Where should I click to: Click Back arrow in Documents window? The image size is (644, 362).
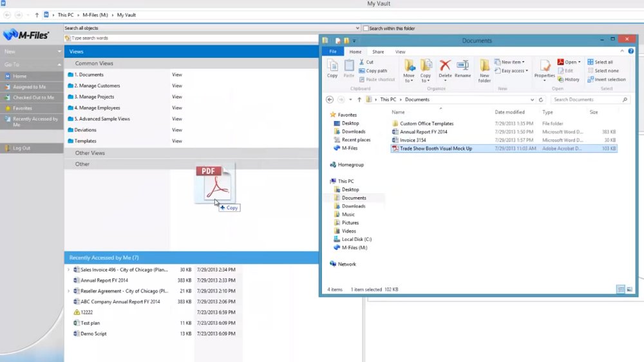click(x=329, y=99)
